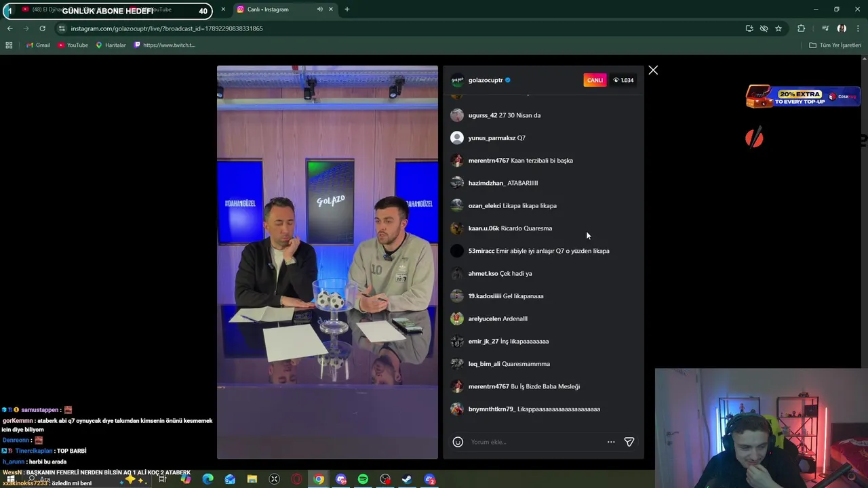Close the Canlı Instagram tab

click(331, 9)
